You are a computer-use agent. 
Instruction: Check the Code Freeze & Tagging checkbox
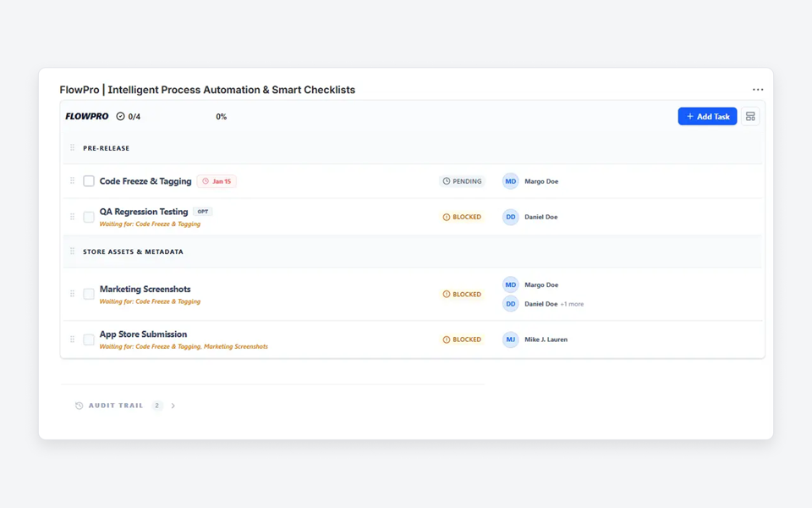coord(89,181)
